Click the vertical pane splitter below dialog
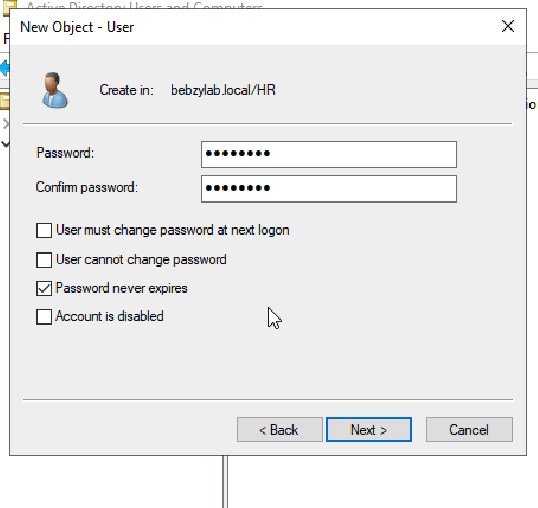Screen dimensions: 538x508 [225, 482]
